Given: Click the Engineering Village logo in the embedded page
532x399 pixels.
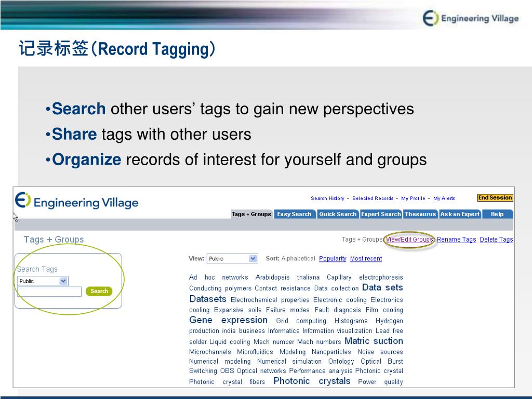Looking at the screenshot, I should [77, 201].
